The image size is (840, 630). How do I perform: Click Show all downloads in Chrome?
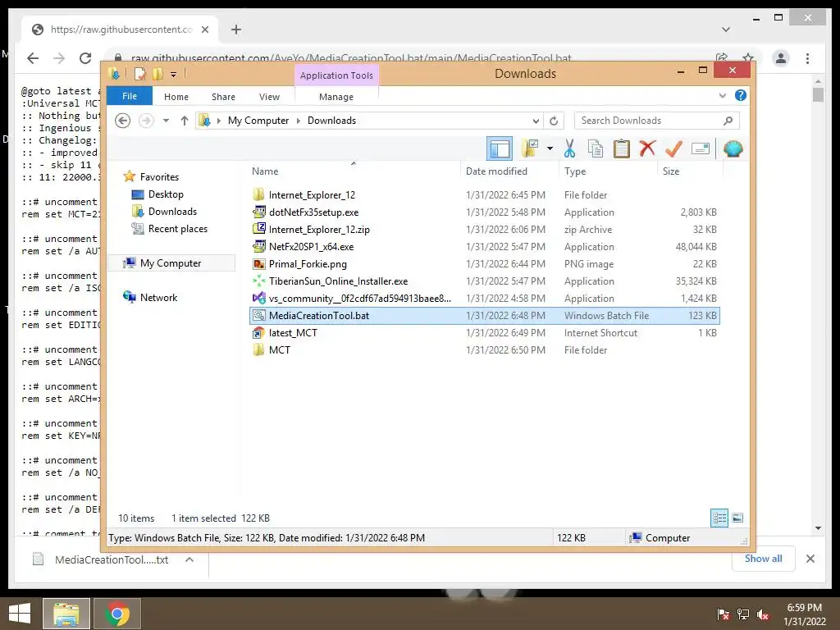(763, 559)
